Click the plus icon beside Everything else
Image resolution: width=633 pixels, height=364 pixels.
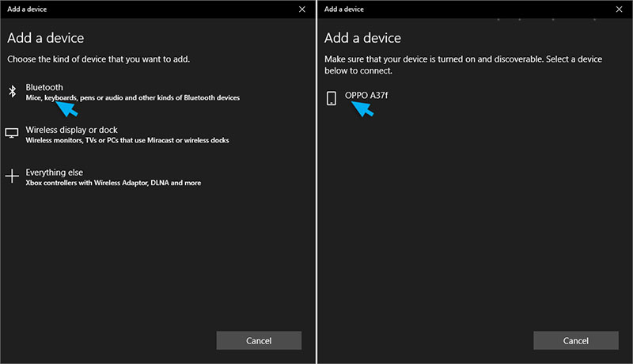pyautogui.click(x=12, y=176)
